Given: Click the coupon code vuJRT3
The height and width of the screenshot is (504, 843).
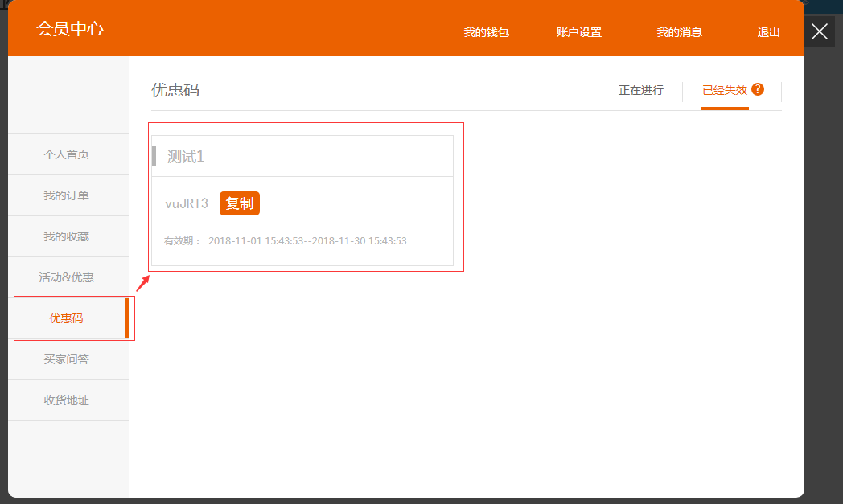Looking at the screenshot, I should tap(187, 203).
